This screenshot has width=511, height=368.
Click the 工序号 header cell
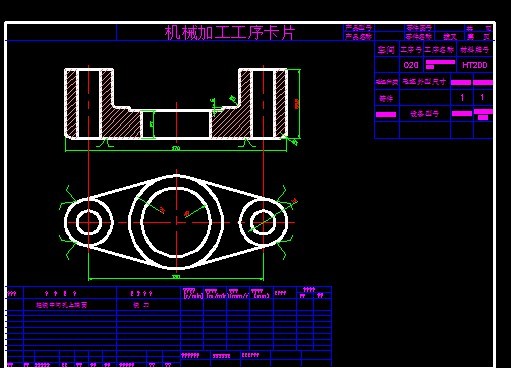click(411, 50)
